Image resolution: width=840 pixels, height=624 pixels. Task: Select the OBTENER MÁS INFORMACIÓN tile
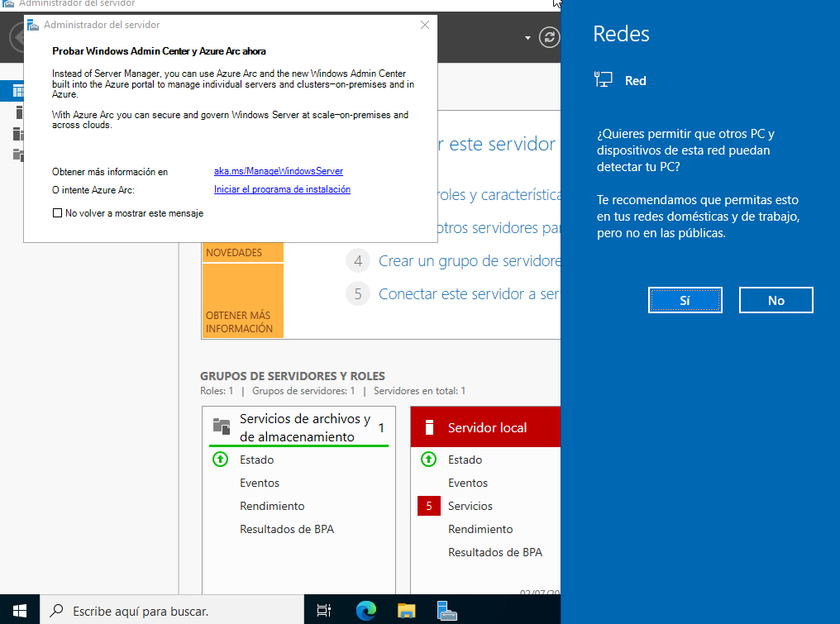(x=243, y=301)
